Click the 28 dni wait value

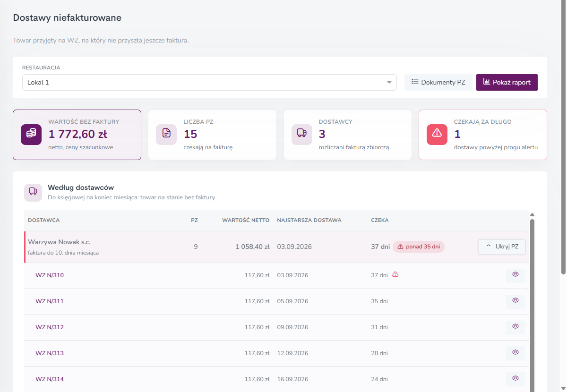[x=380, y=353]
